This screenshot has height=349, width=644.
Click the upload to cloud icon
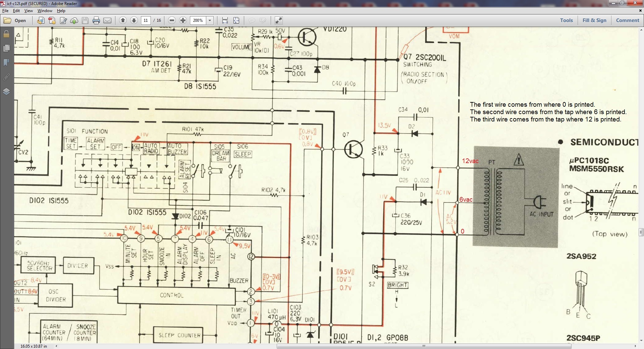(74, 20)
